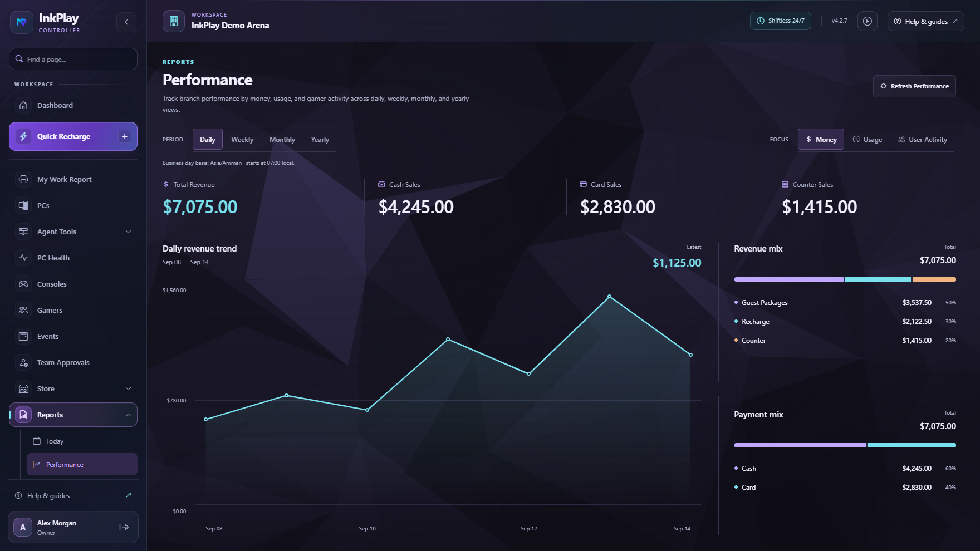Select the Monthly period
The image size is (980, 551).
click(x=282, y=140)
